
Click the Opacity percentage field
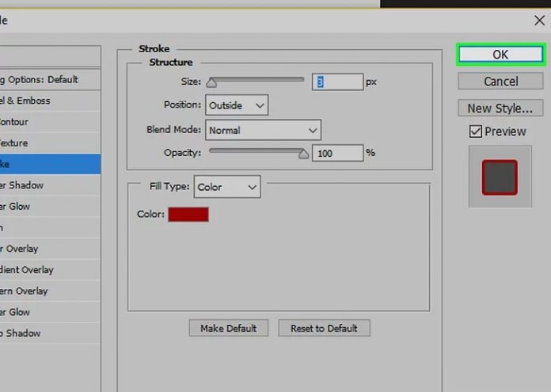tap(336, 154)
